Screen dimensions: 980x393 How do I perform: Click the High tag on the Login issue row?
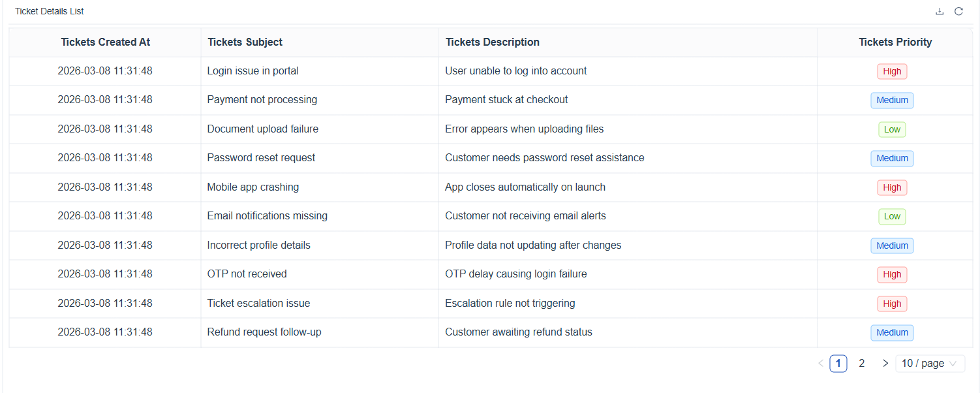coord(892,71)
